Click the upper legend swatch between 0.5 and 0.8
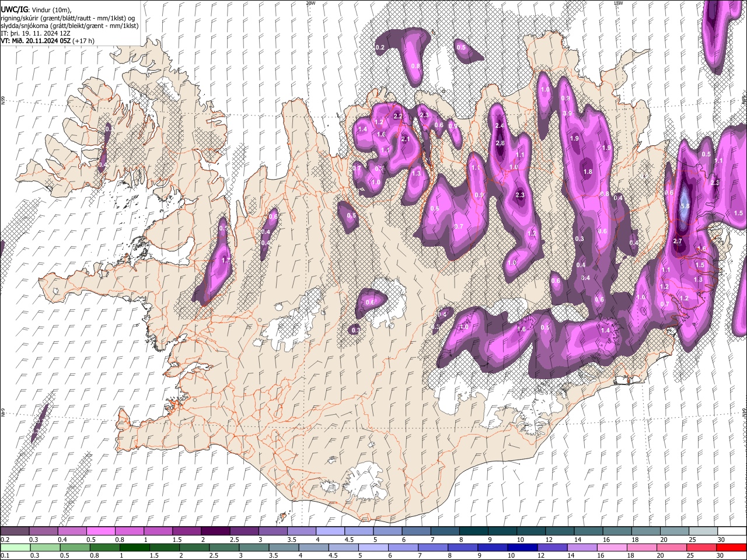The width and height of the screenshot is (747, 560). coord(100,531)
